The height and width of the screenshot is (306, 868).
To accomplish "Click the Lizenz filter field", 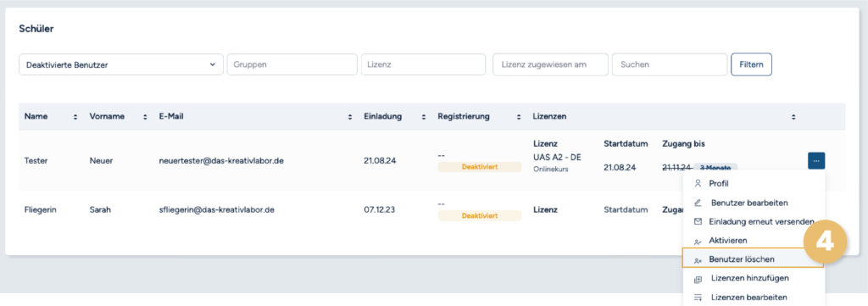I will pyautogui.click(x=424, y=64).
